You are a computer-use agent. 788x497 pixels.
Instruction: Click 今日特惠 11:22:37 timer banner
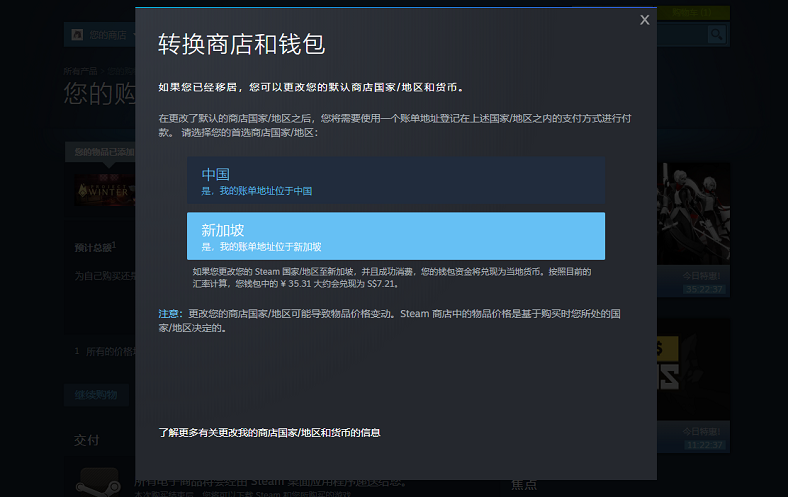tap(694, 437)
